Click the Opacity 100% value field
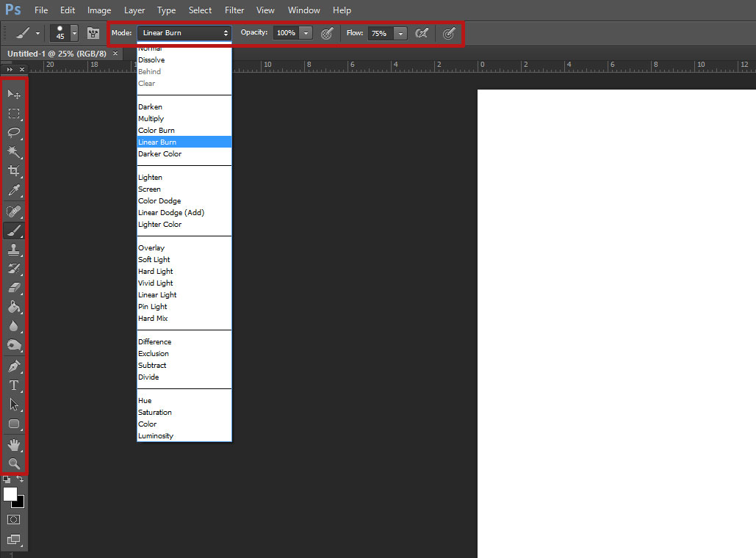Screen dimensions: 756x558 tap(286, 33)
